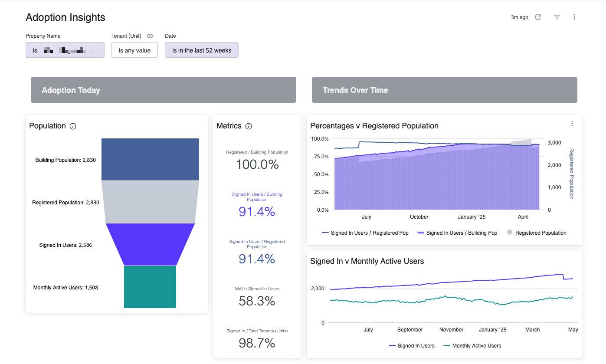Select the Signed In Users funnel segment

click(x=150, y=244)
